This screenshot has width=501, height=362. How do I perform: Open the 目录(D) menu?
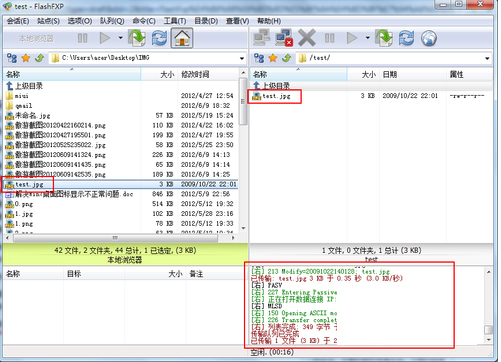pos(206,21)
